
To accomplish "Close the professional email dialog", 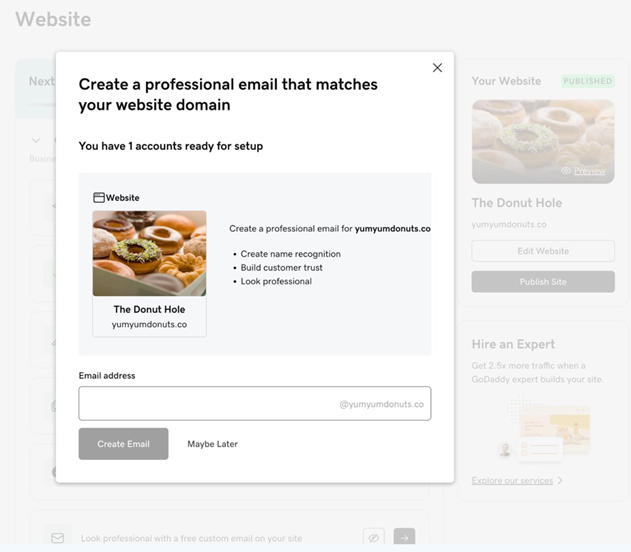I will [437, 68].
